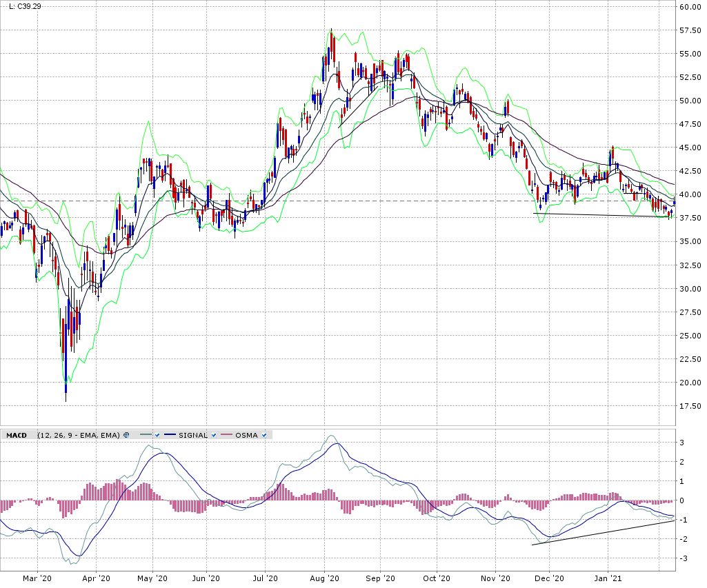
Task: Click the OSMA legend label
Action: coord(246,435)
